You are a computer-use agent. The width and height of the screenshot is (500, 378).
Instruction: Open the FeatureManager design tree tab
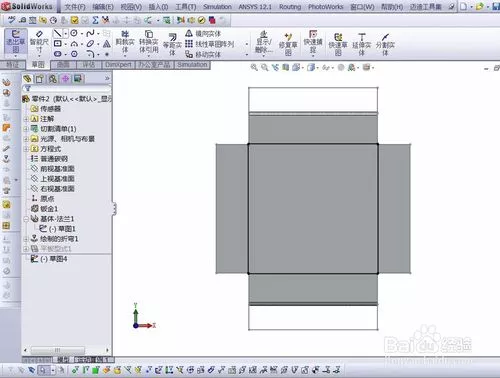[x=27, y=79]
